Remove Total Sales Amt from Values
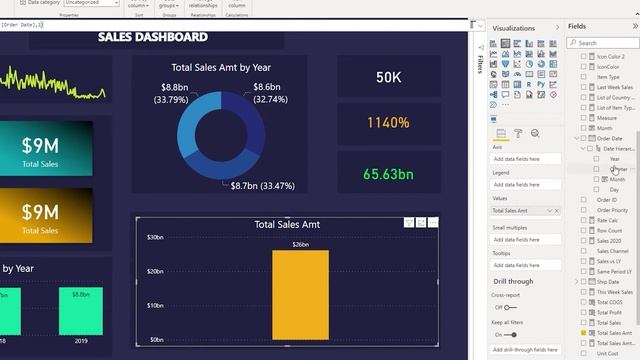 coord(557,211)
